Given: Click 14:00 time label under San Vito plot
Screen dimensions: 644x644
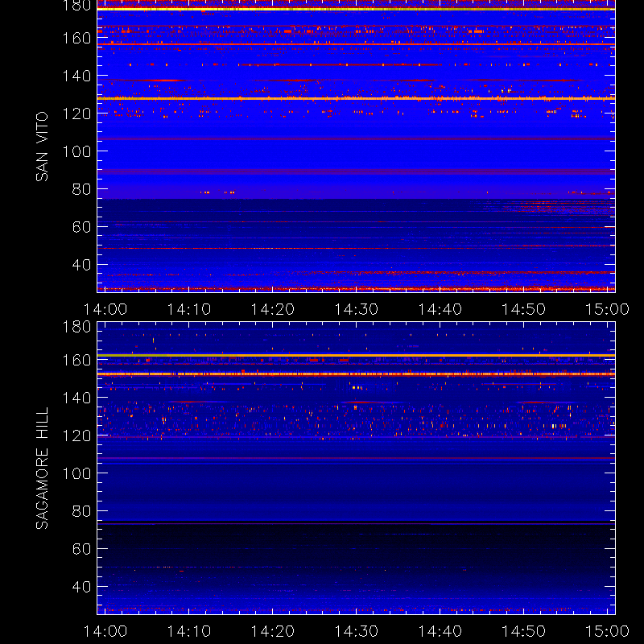Looking at the screenshot, I should click(105, 309).
